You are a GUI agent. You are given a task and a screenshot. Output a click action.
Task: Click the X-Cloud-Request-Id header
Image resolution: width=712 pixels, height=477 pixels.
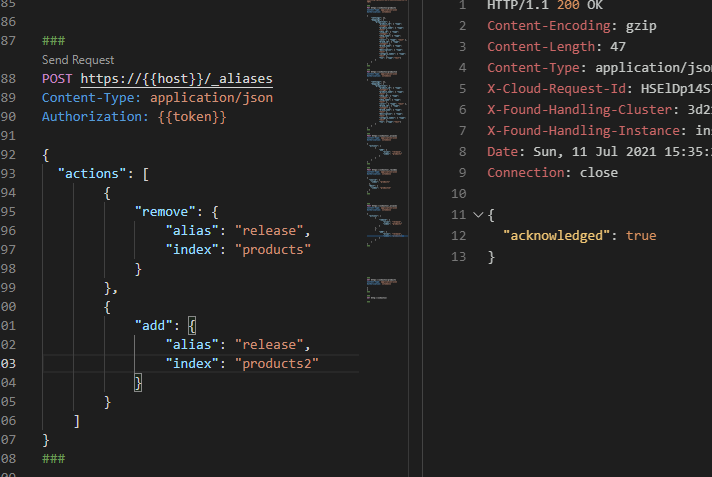(x=599, y=88)
